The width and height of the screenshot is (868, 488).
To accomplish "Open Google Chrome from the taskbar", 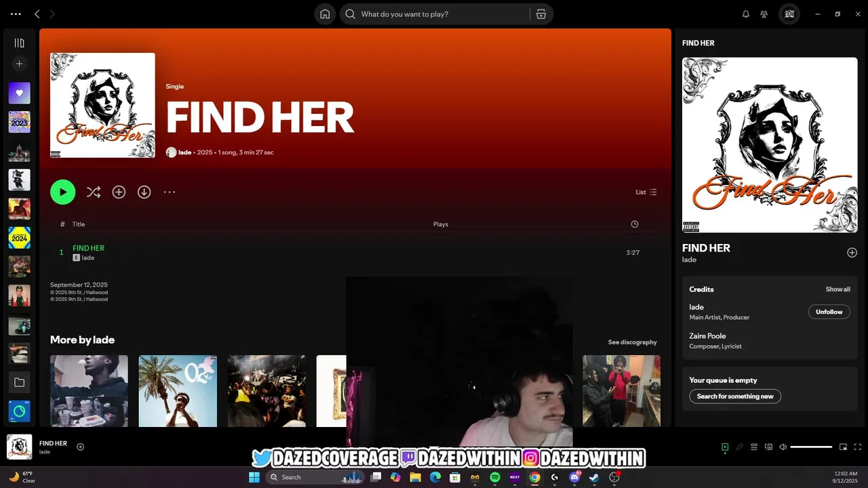I will 534,477.
